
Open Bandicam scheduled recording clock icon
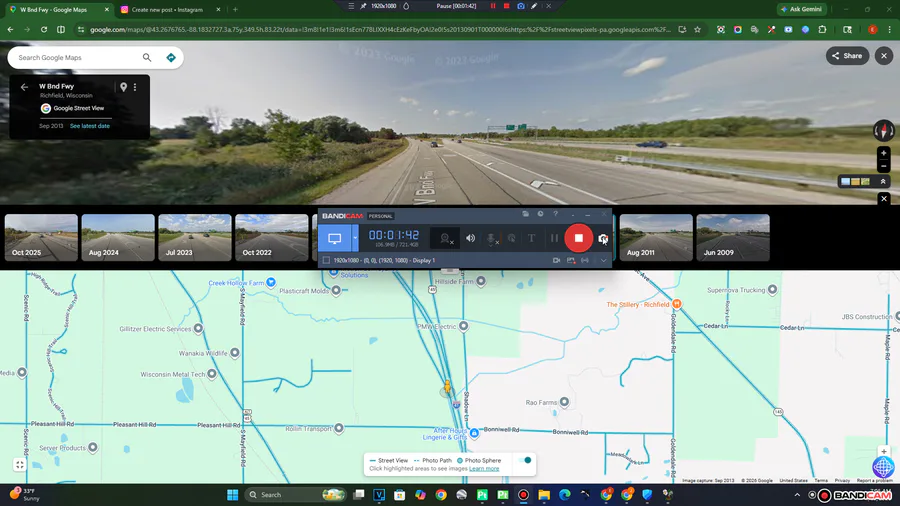(x=540, y=214)
